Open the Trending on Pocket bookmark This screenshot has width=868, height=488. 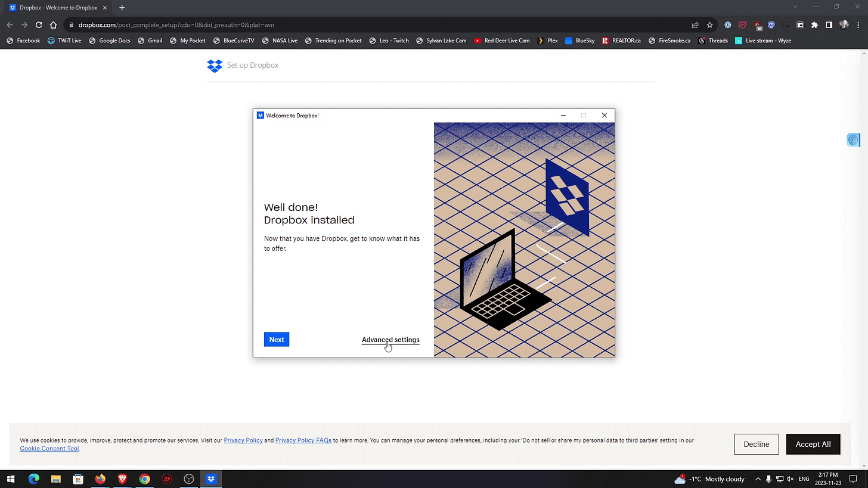click(x=333, y=41)
